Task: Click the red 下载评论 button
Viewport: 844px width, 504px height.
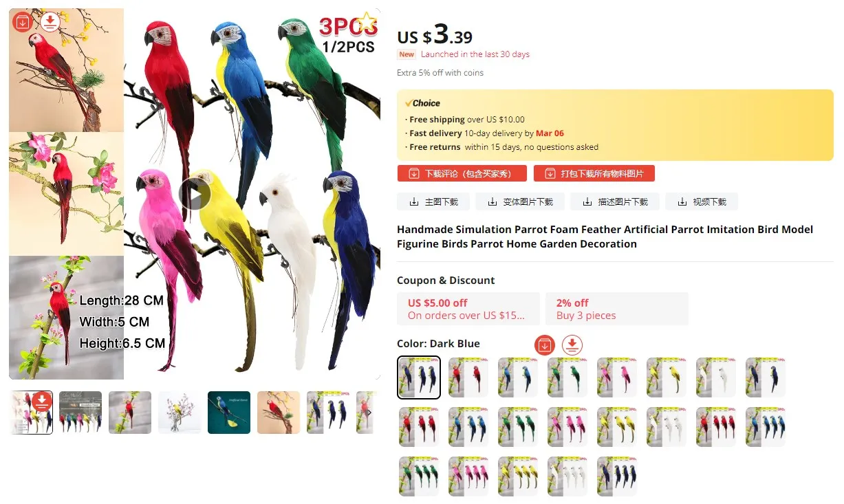Action: coord(462,173)
